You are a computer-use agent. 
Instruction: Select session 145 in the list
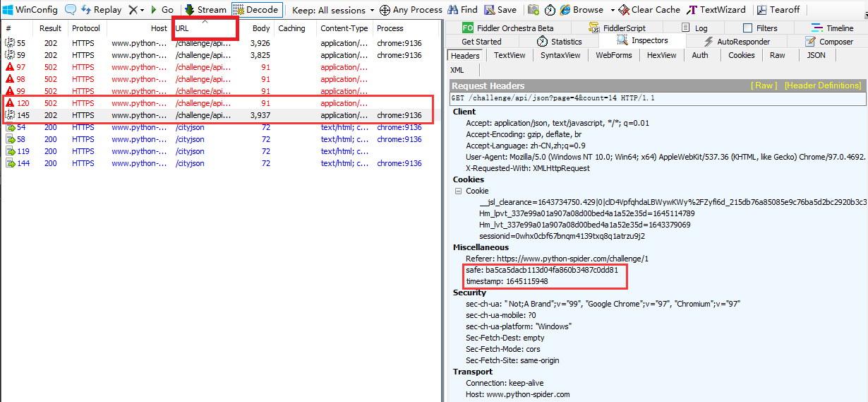212,115
